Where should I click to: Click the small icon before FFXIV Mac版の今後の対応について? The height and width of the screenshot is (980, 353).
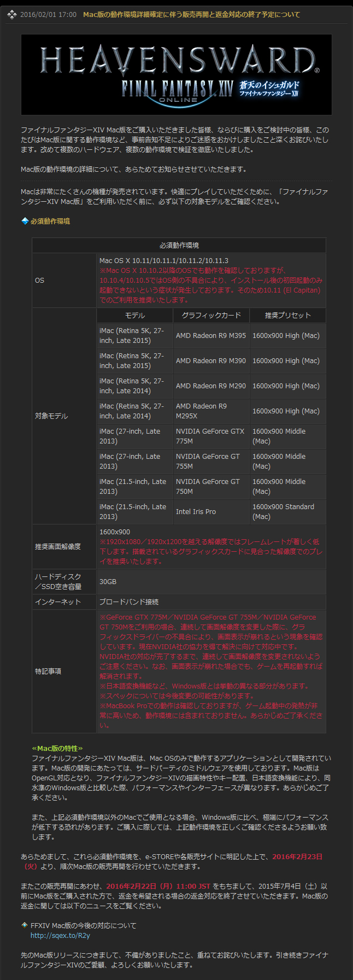pos(25,925)
